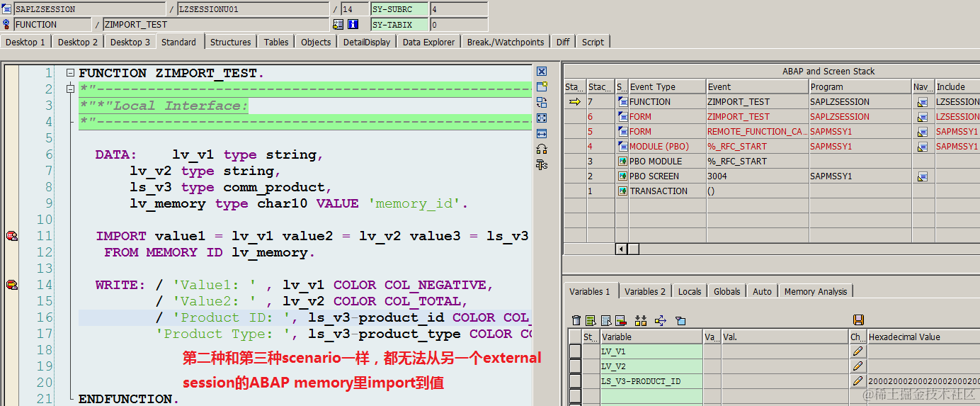Click the TRANSACTION stack row text
This screenshot has width=980, height=406.
pos(659,191)
